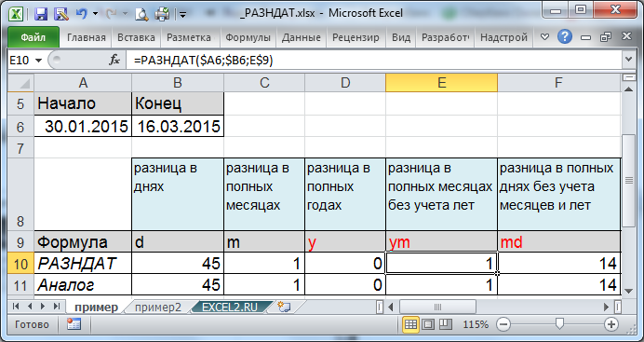The width and height of the screenshot is (644, 342).
Task: Select cell B6 with date 16.03.2015
Action: coord(178,126)
